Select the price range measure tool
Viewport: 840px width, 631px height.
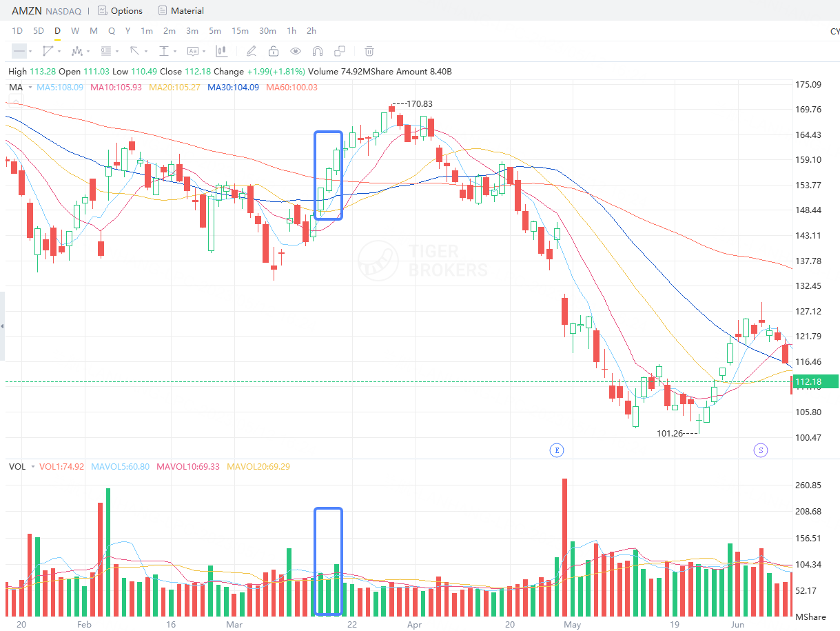(164, 51)
